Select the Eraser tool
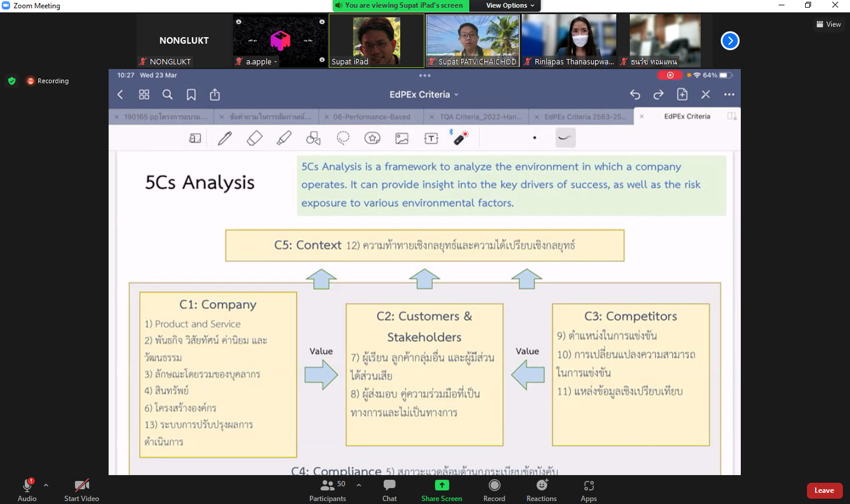Screen dimensions: 850x504 254,138
